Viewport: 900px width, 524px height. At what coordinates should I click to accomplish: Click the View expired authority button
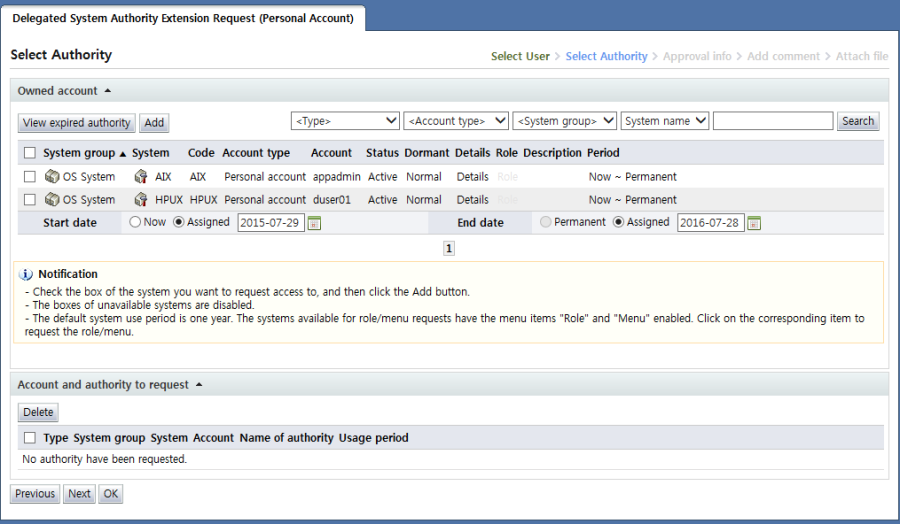(76, 123)
